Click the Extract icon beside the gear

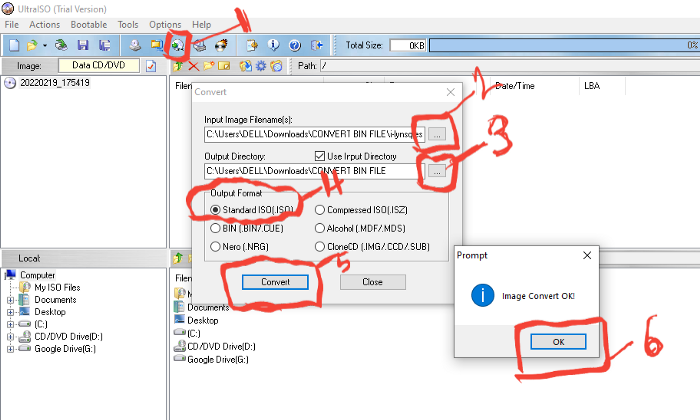click(x=246, y=66)
